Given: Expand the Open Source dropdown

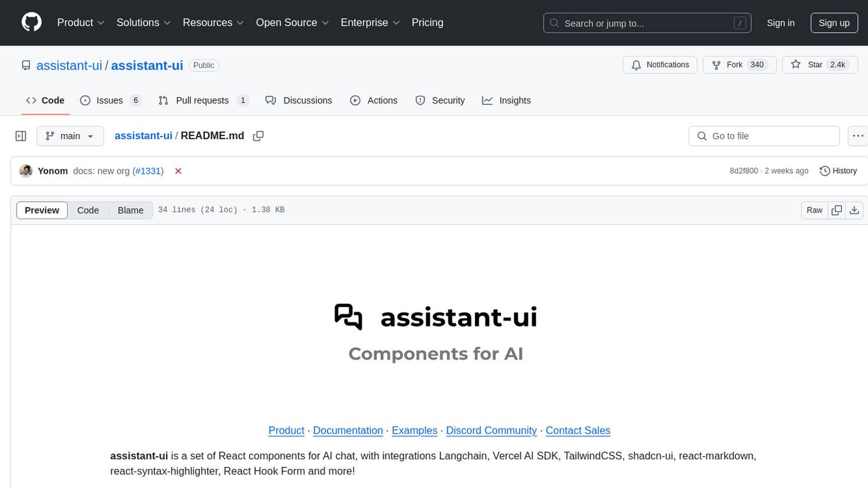Looking at the screenshot, I should (x=292, y=22).
